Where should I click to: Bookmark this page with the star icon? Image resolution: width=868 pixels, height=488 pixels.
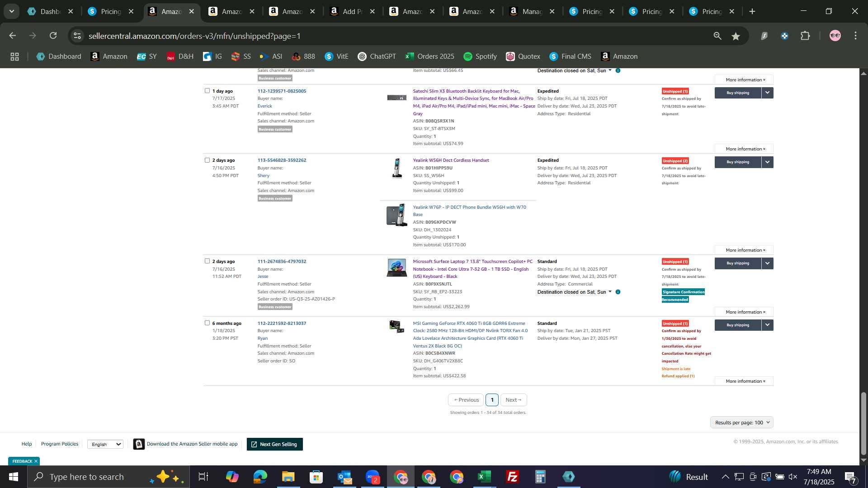(x=736, y=36)
